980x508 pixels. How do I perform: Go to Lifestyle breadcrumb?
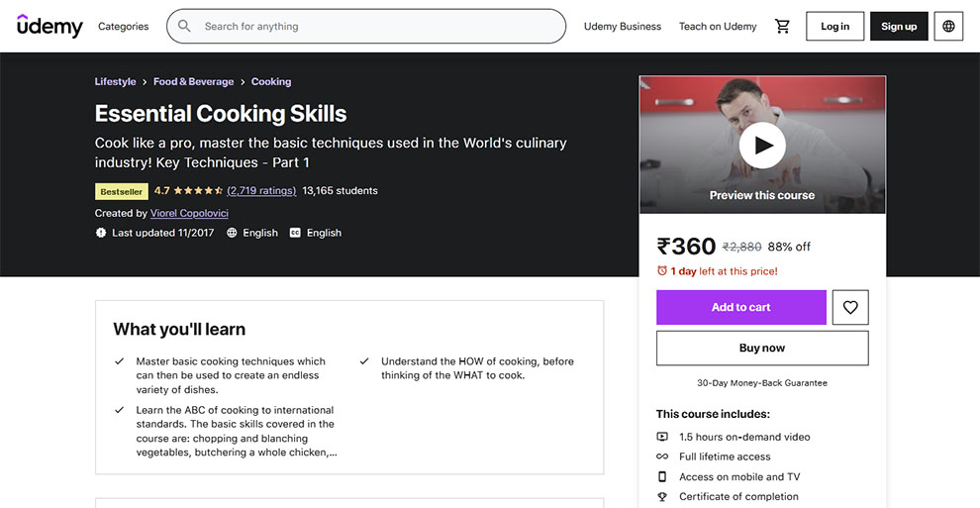115,82
